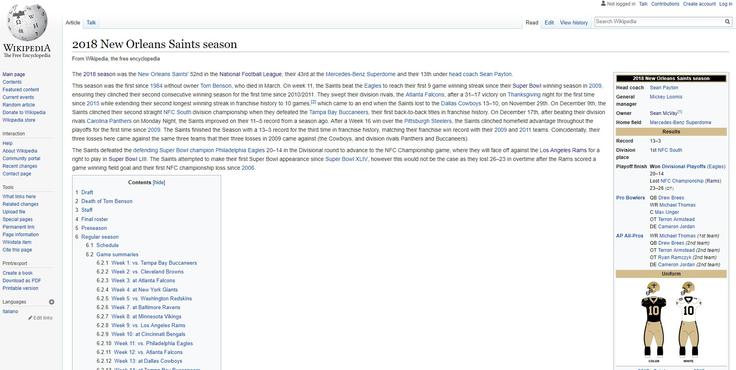Jump to Final roster in Contents
Viewport: 736px width, 370px height.
[x=94, y=219]
